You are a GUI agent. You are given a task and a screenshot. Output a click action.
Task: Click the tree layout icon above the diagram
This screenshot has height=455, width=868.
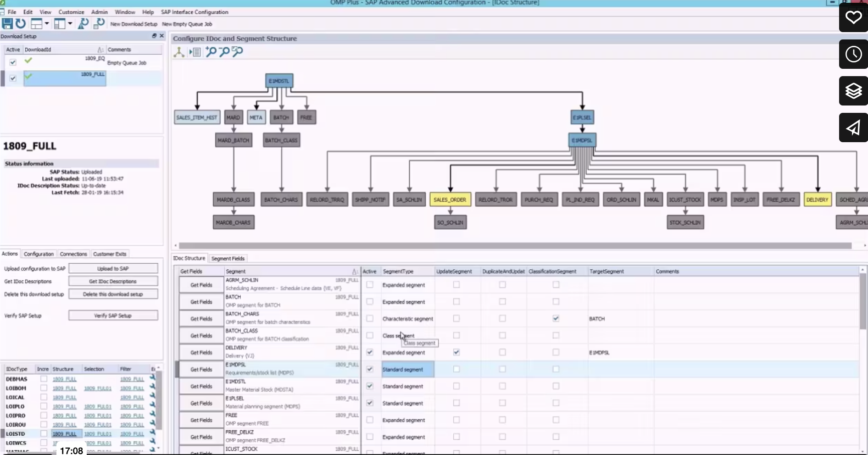179,52
